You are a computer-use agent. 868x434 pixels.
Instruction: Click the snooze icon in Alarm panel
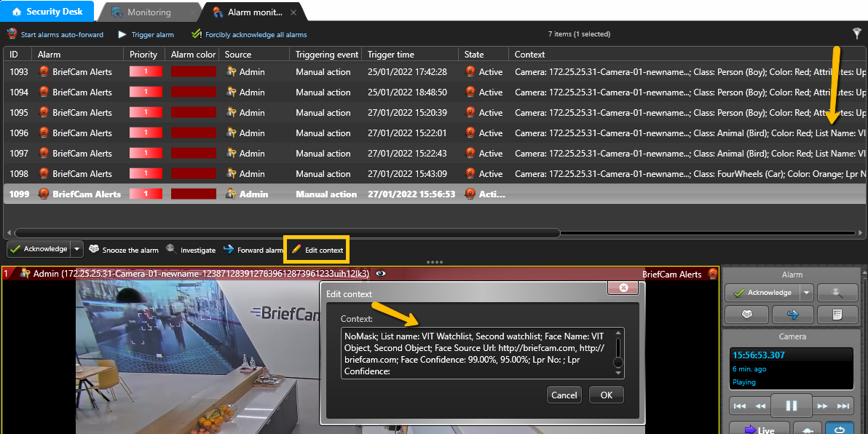point(746,314)
